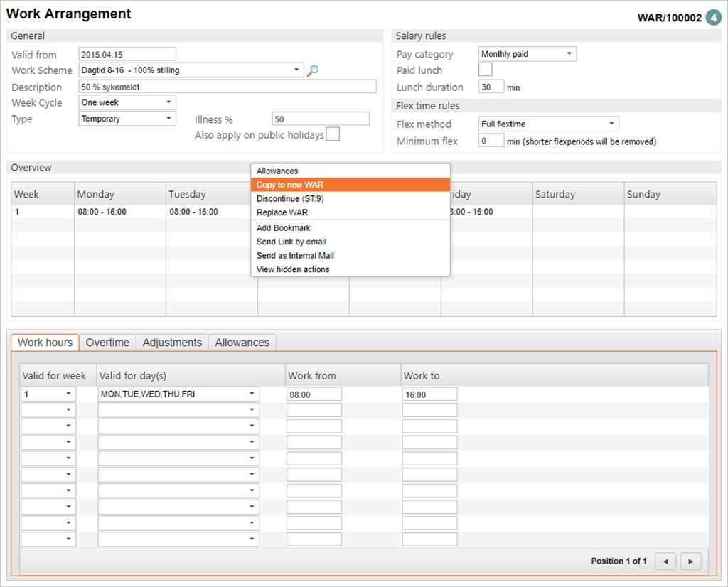
Task: Open the Adjustments tab
Action: click(172, 343)
